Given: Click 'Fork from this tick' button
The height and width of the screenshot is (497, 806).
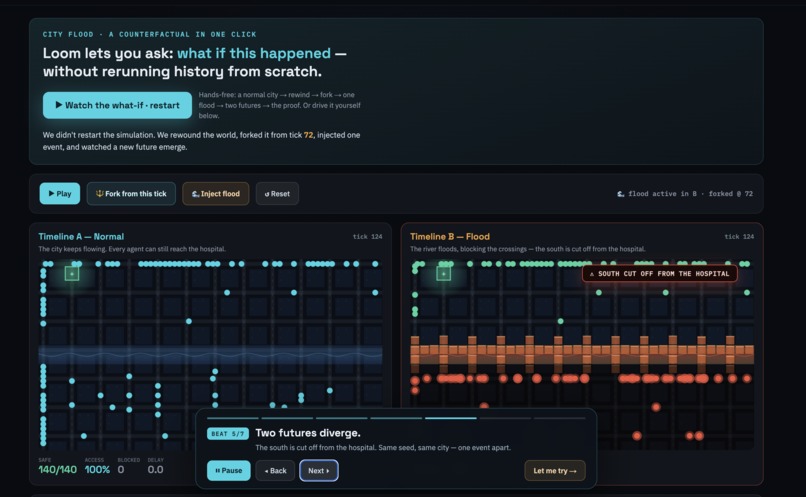Looking at the screenshot, I should click(x=131, y=194).
